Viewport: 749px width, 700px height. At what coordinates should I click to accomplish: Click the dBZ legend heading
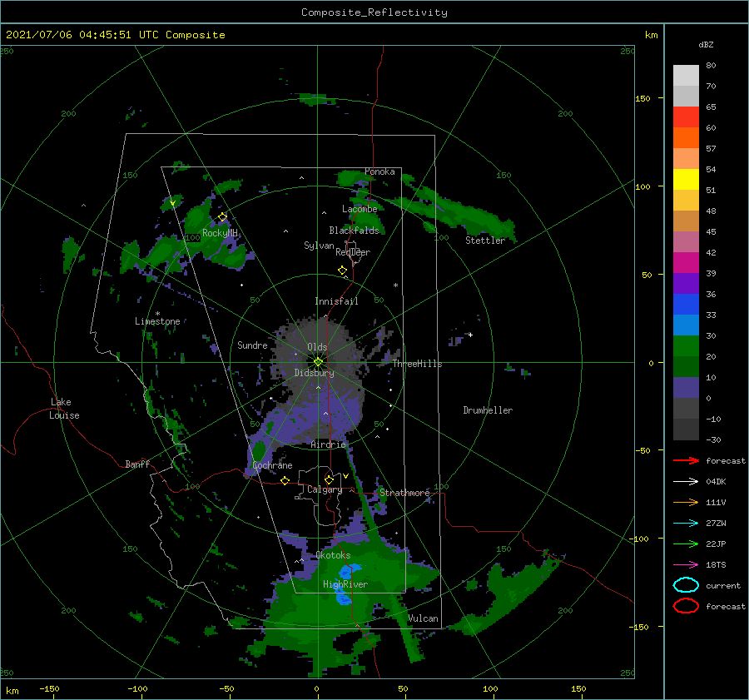[706, 44]
